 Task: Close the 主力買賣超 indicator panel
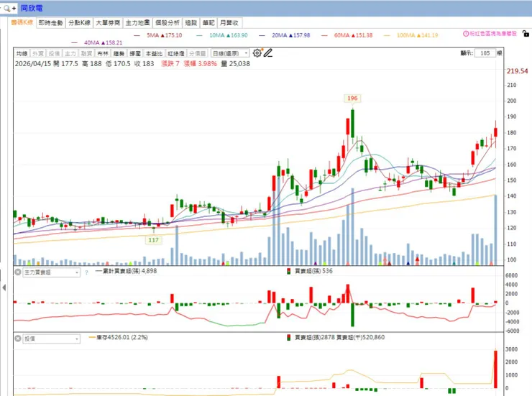pyautogui.click(x=18, y=272)
